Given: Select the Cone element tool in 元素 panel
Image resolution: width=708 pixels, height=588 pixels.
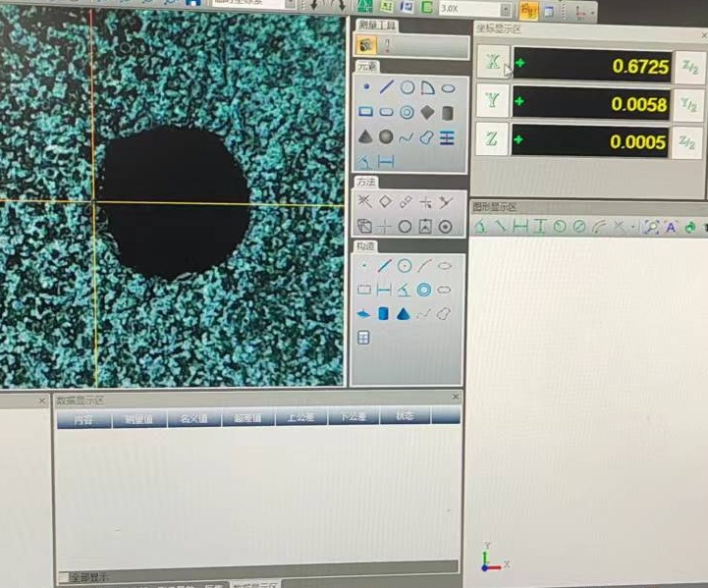Looking at the screenshot, I should coord(365,137).
